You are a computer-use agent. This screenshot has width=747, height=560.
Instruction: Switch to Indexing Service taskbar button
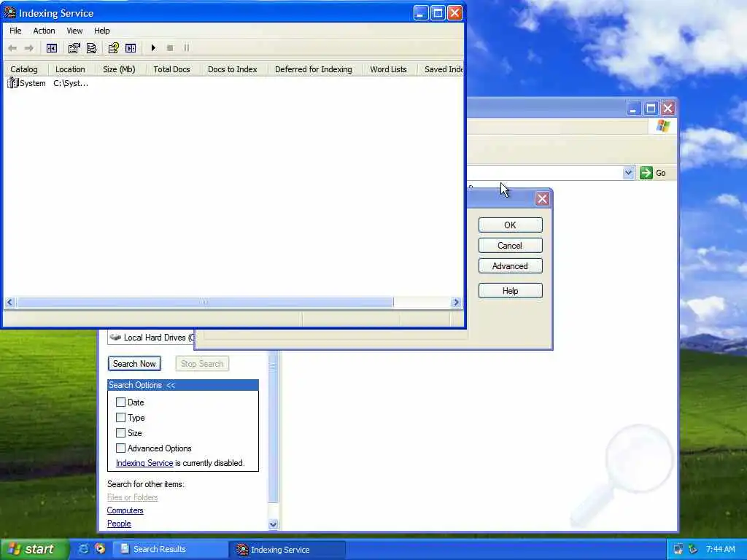[287, 549]
